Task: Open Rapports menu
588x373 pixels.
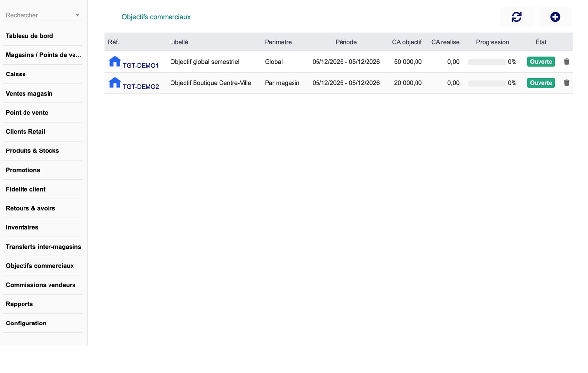Action: 19,303
